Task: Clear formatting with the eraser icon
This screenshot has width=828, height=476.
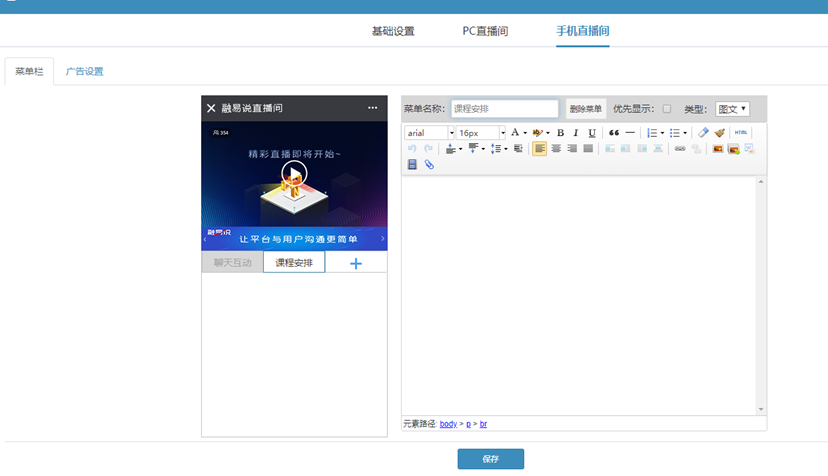Action: click(703, 133)
